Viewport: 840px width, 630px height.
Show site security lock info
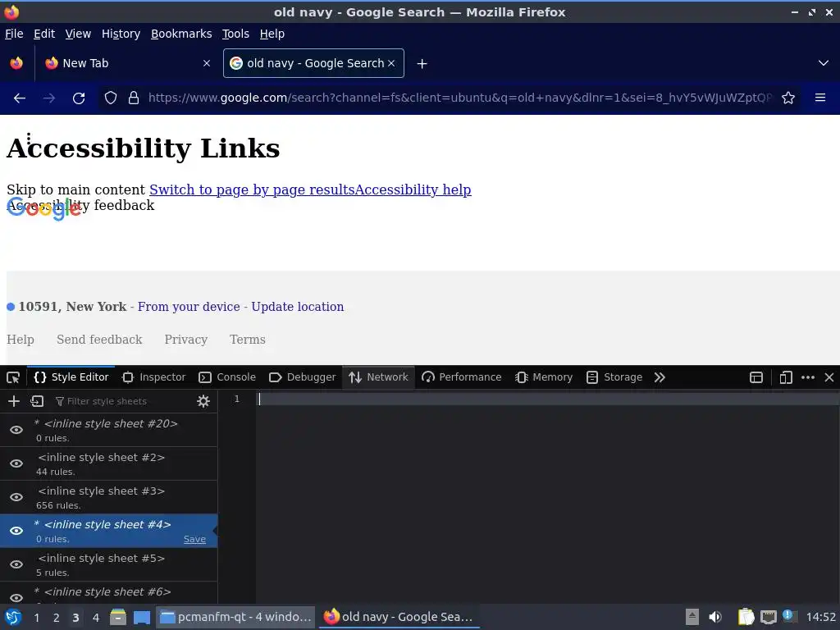(x=134, y=98)
